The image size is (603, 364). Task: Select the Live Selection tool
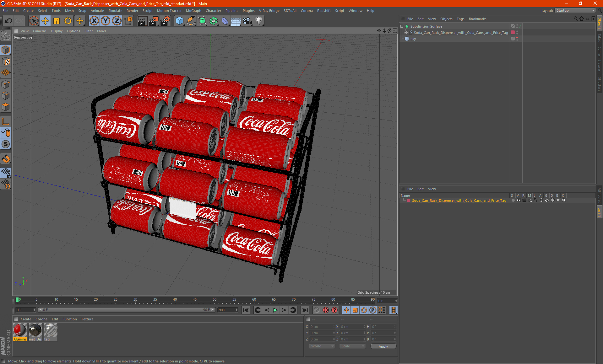[x=34, y=21]
